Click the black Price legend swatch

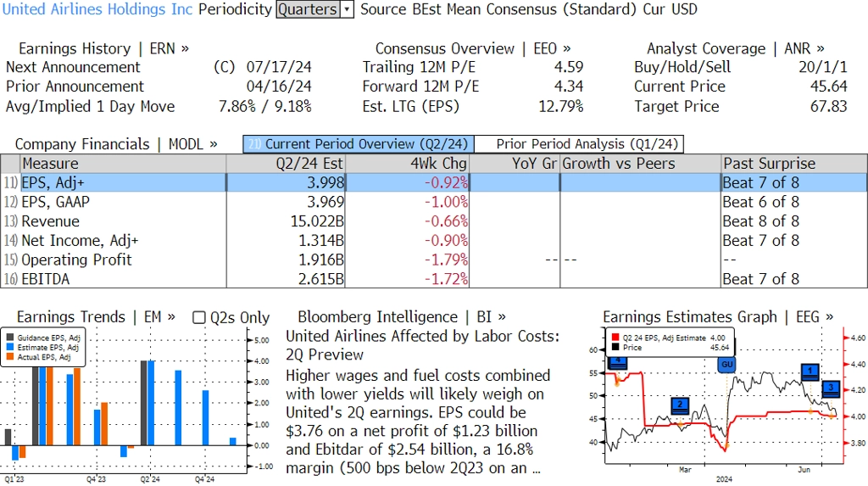point(615,348)
